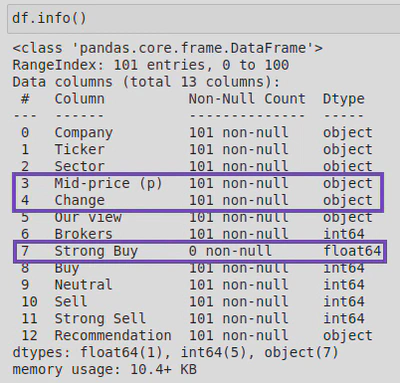The width and height of the screenshot is (400, 383).
Task: Select the 'memory usage: 10.4+ KB' line
Action: (105, 370)
